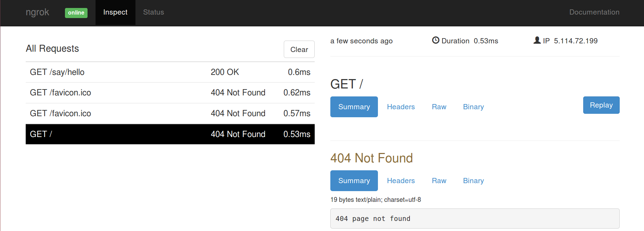This screenshot has width=644, height=231.
Task: Replay the selected GET / request
Action: [x=601, y=105]
